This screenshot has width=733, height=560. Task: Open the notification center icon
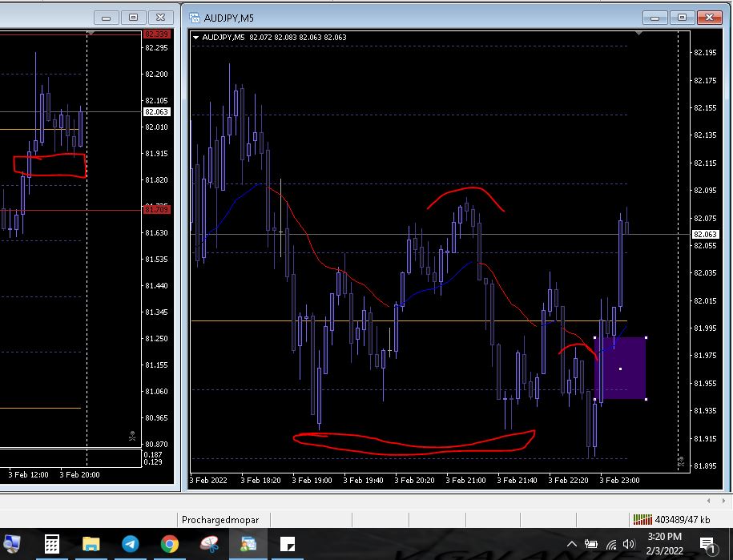709,545
